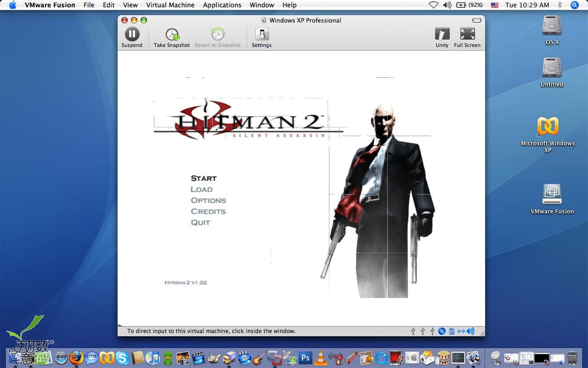Screen dimensions: 588x368
Task: Launch iPhoto from the Dock
Action: [183, 357]
